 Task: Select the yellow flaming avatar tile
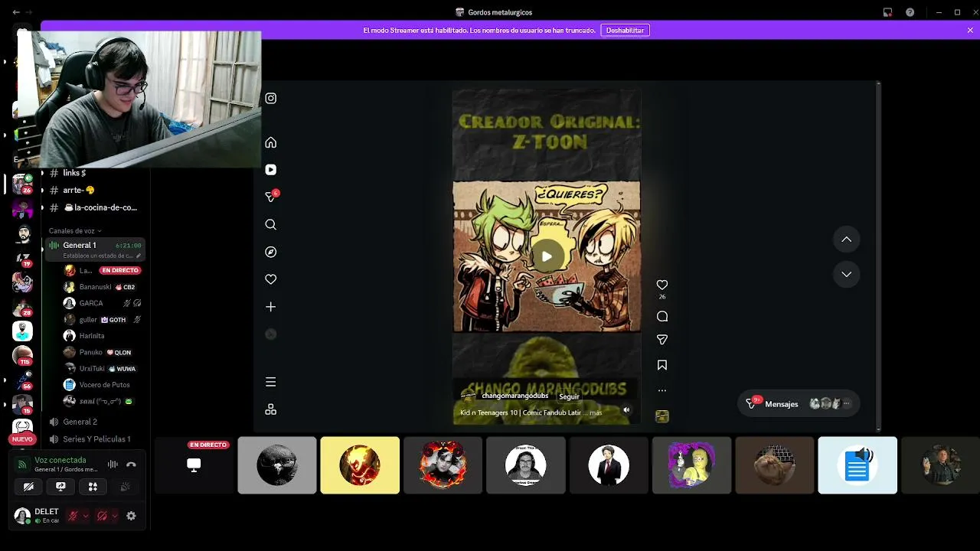click(360, 465)
